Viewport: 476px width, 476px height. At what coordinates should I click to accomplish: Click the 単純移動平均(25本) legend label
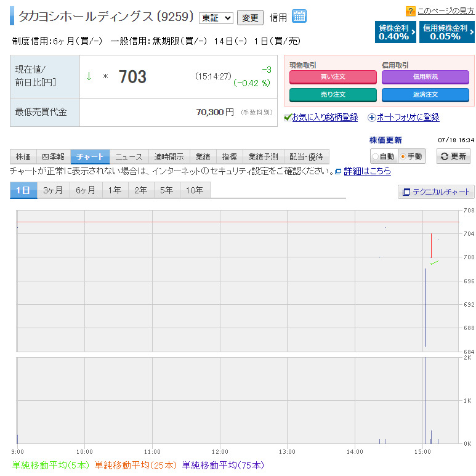click(x=135, y=466)
